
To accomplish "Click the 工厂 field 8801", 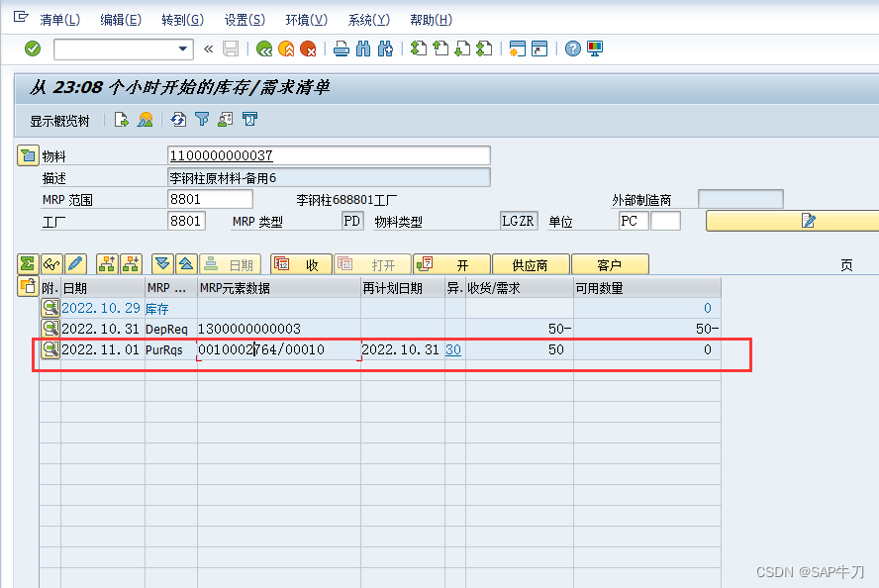I will click(186, 221).
